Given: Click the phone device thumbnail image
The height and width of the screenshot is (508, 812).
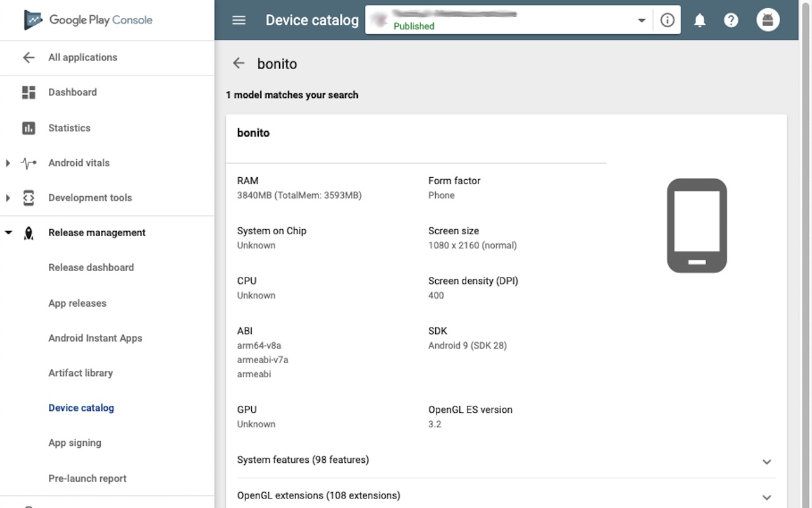Looking at the screenshot, I should 697,225.
